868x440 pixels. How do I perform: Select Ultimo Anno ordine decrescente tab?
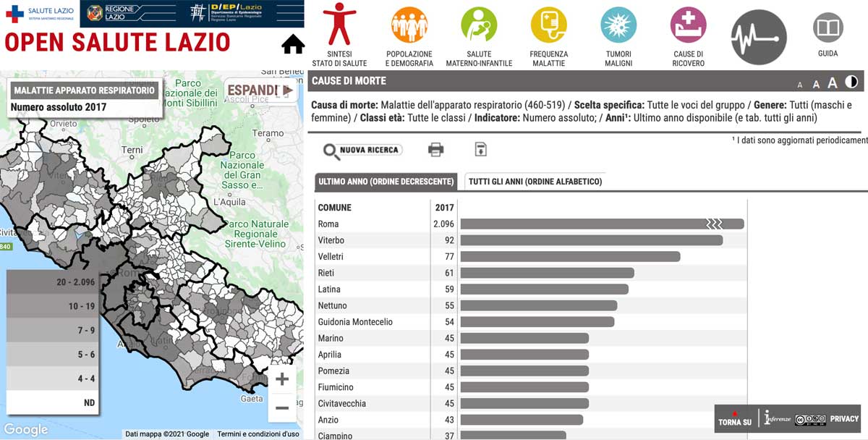coord(386,182)
